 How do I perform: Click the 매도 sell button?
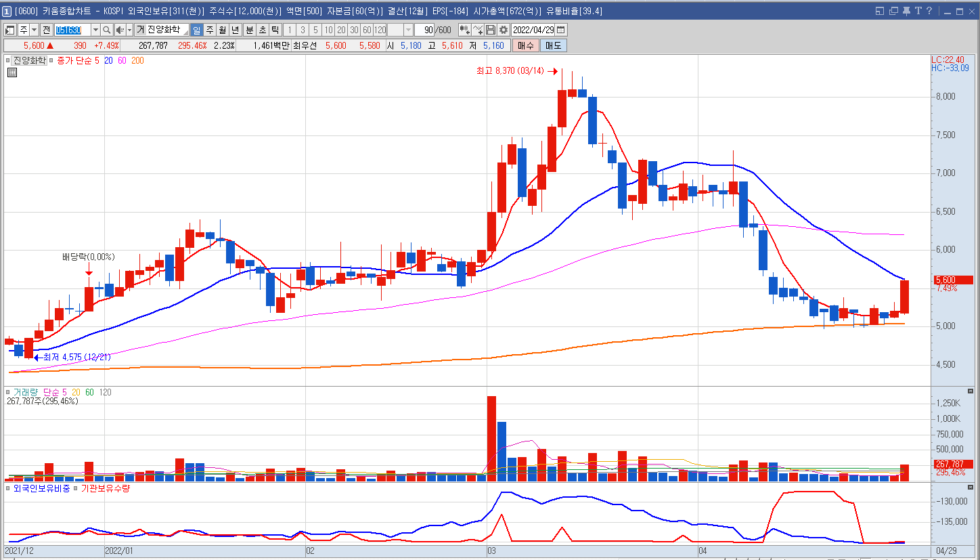pos(554,45)
